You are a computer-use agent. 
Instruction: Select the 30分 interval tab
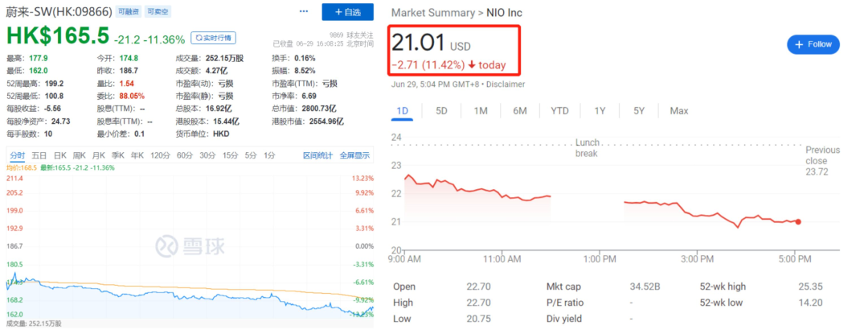click(x=207, y=156)
